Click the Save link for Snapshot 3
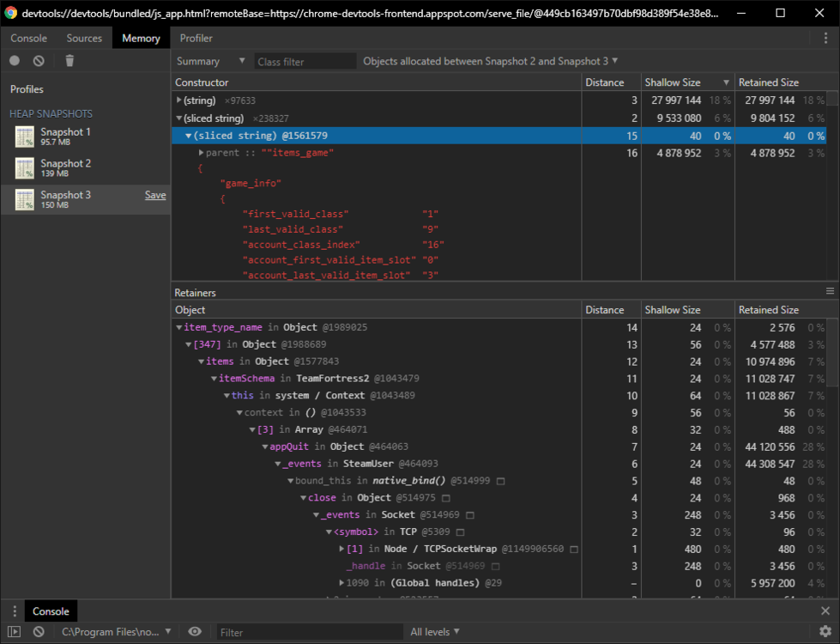Image resolution: width=840 pixels, height=644 pixels. click(155, 195)
